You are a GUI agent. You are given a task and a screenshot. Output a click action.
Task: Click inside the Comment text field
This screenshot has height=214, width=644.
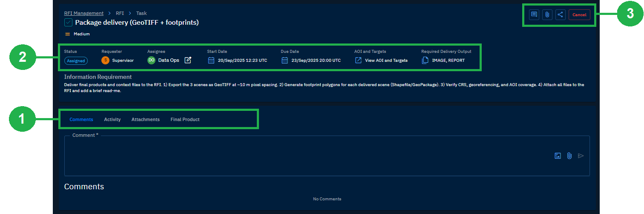tap(298, 156)
